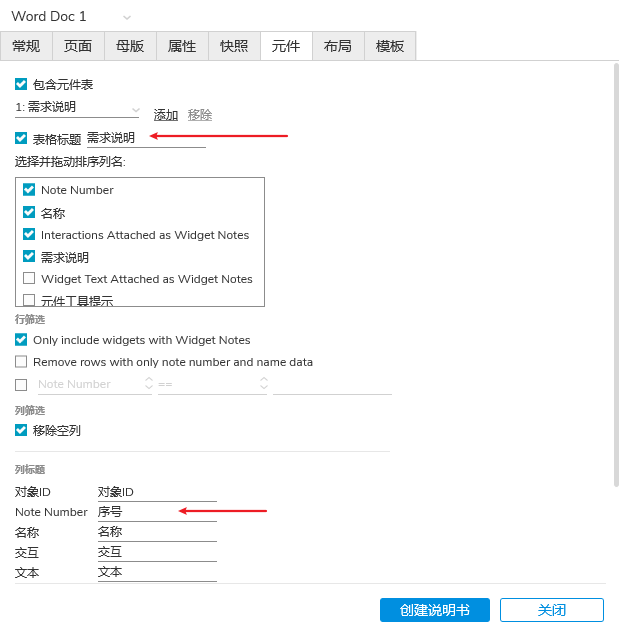The height and width of the screenshot is (637, 619).
Task: Click the 选择并拖动排序列名 label
Action: pyautogui.click(x=70, y=162)
